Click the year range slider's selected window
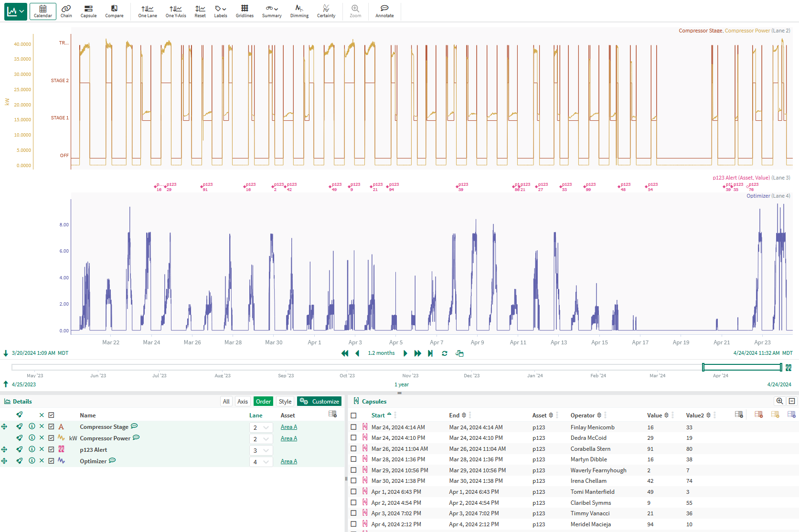 tap(742, 367)
